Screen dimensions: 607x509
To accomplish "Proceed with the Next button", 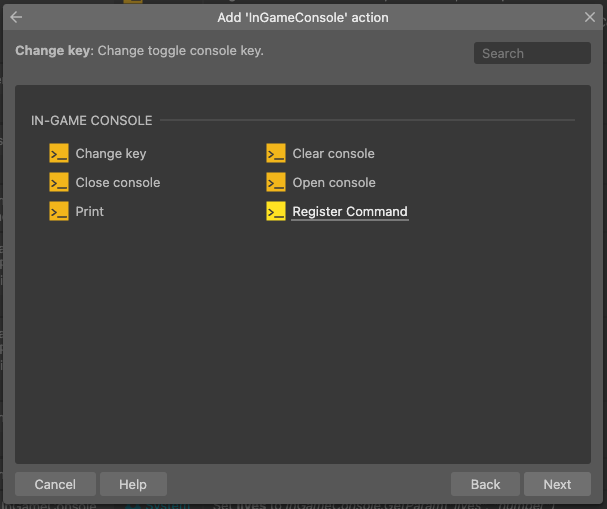I will click(557, 484).
